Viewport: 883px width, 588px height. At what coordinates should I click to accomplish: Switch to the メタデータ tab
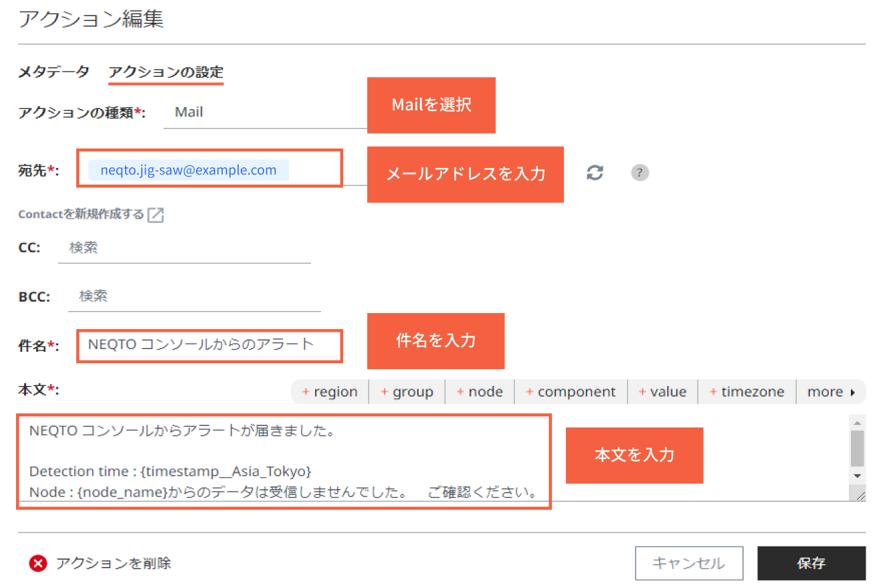pyautogui.click(x=54, y=72)
